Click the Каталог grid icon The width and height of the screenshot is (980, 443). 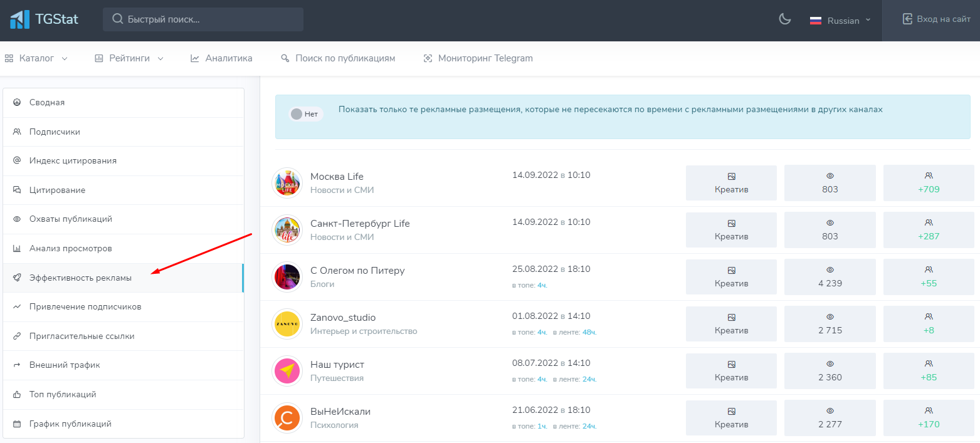point(9,58)
